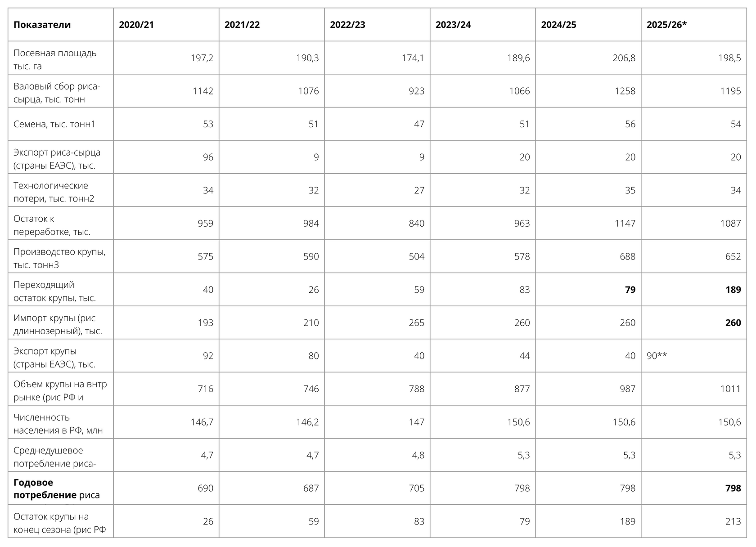Click the Показатели column header
The width and height of the screenshot is (756, 547).
tap(42, 25)
